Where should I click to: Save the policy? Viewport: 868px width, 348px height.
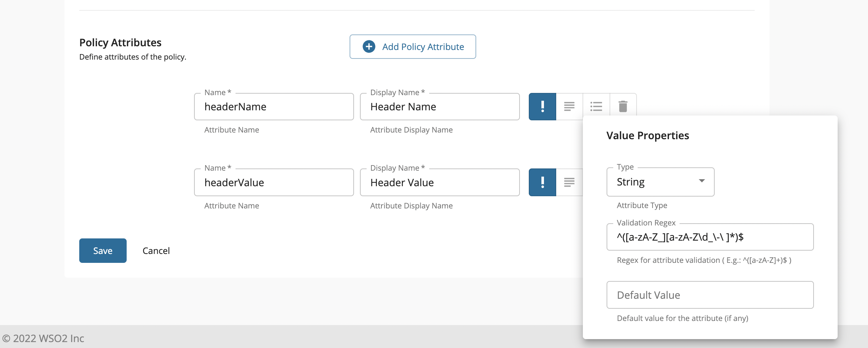pyautogui.click(x=103, y=251)
